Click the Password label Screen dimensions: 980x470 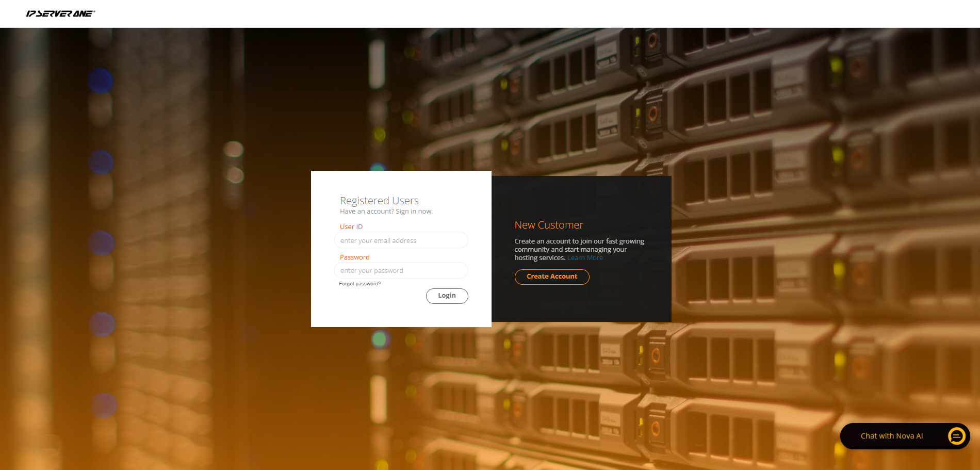click(354, 257)
